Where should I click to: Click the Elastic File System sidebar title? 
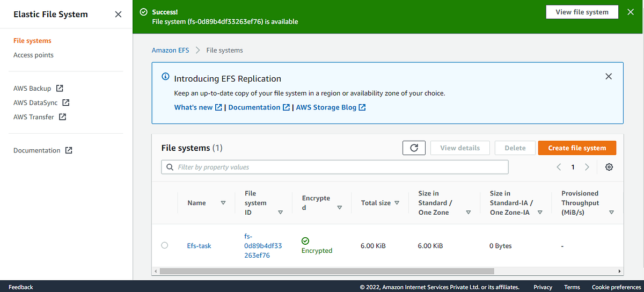(x=50, y=14)
